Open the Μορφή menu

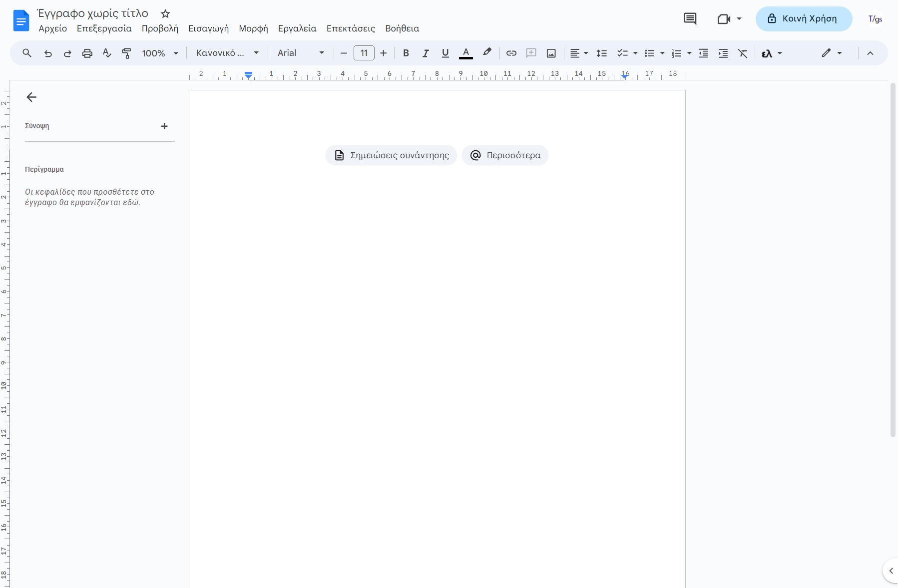pyautogui.click(x=253, y=28)
